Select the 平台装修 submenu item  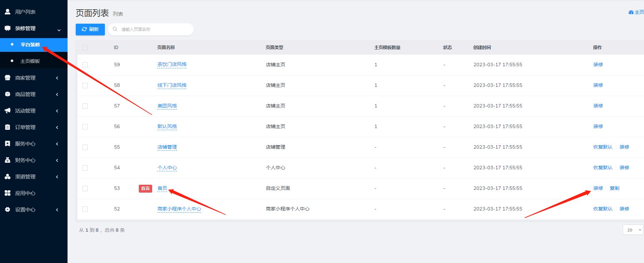click(x=34, y=45)
